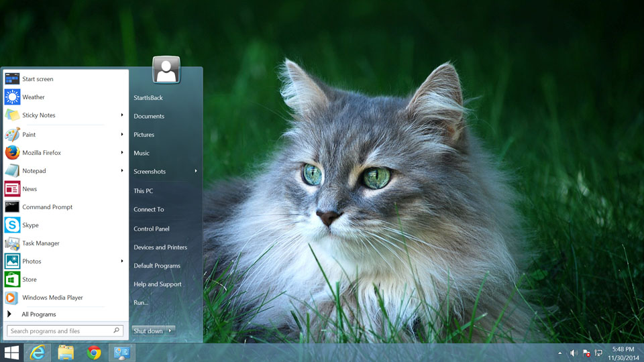Open Google Chrome from the taskbar
Screen dimensions: 644x362
click(94, 353)
